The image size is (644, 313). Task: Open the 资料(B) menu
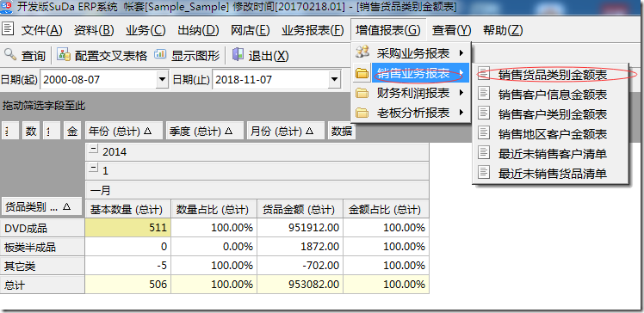tap(94, 30)
